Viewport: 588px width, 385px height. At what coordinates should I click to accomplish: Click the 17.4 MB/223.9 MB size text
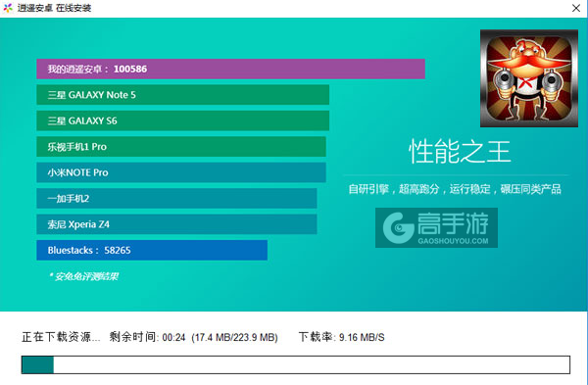tap(235, 338)
